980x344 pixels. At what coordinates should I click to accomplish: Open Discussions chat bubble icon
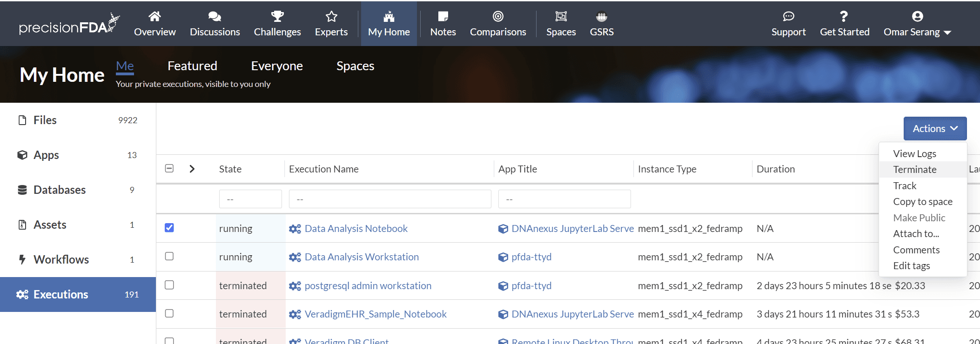(x=215, y=17)
